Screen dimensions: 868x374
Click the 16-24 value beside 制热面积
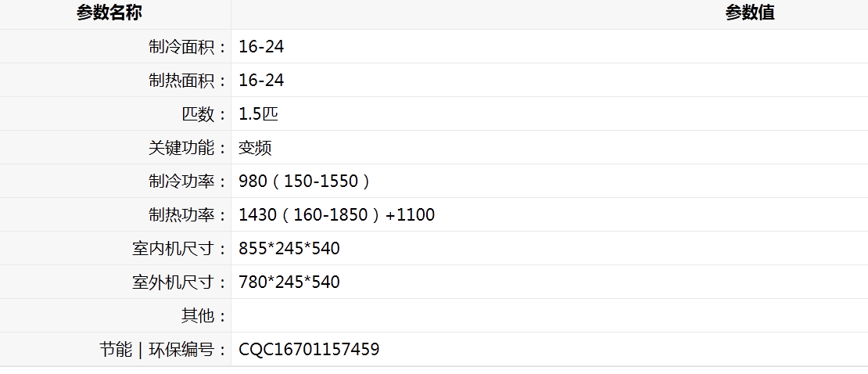click(261, 81)
